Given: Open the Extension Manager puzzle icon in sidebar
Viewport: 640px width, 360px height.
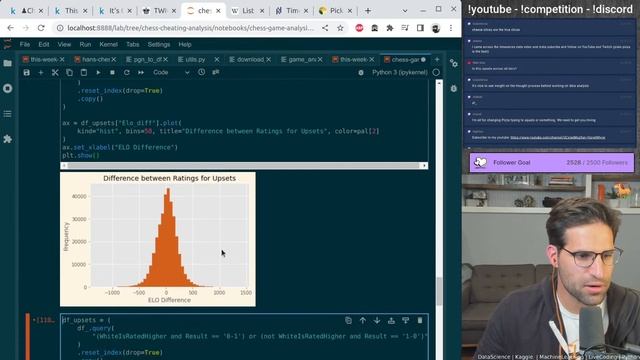Looking at the screenshot, I should [x=7, y=139].
